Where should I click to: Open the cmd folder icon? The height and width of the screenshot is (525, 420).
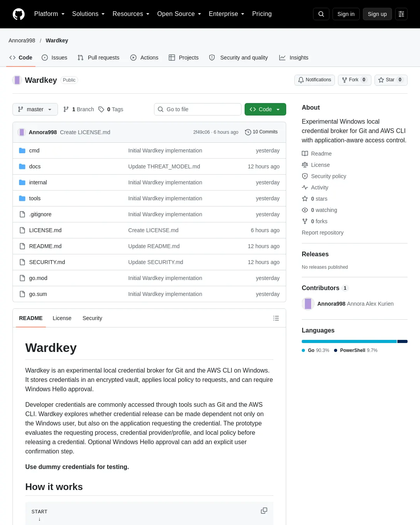click(x=23, y=150)
